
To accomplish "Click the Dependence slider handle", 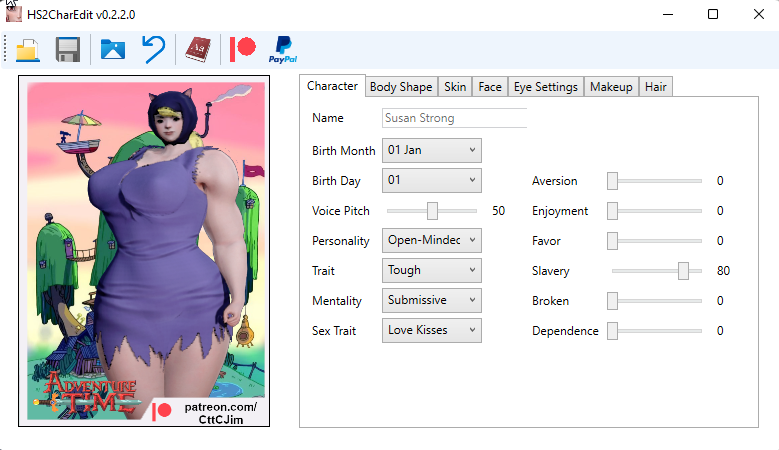I will pyautogui.click(x=613, y=331).
